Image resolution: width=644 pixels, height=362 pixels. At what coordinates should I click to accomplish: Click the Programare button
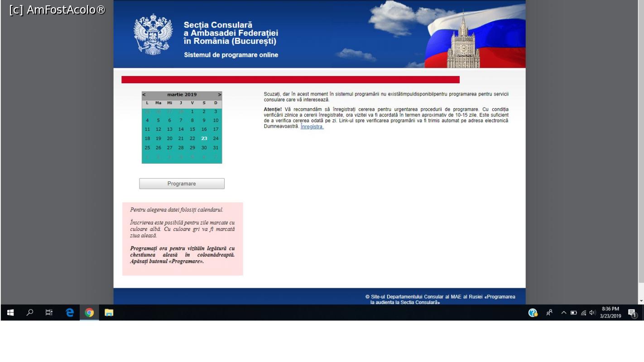[182, 184]
